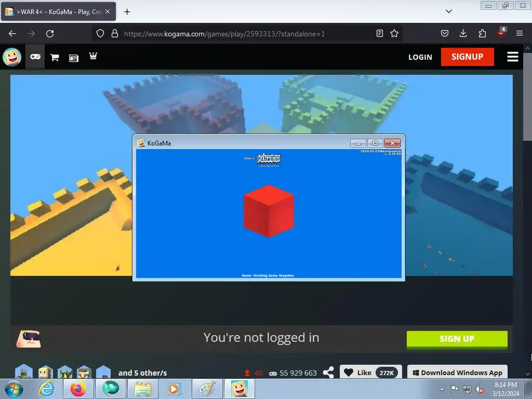The width and height of the screenshot is (532, 399).
Task: Click the Like button
Action: point(370,373)
